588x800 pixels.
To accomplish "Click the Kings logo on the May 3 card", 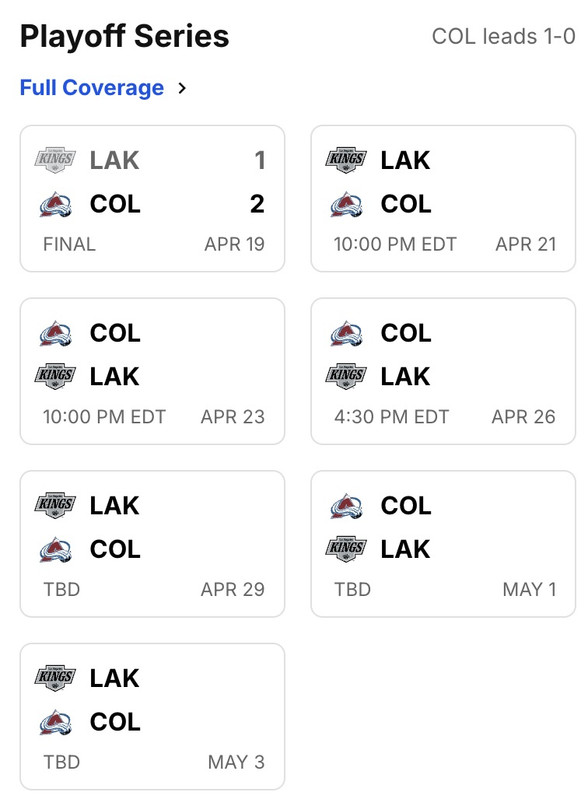I will tap(55, 677).
